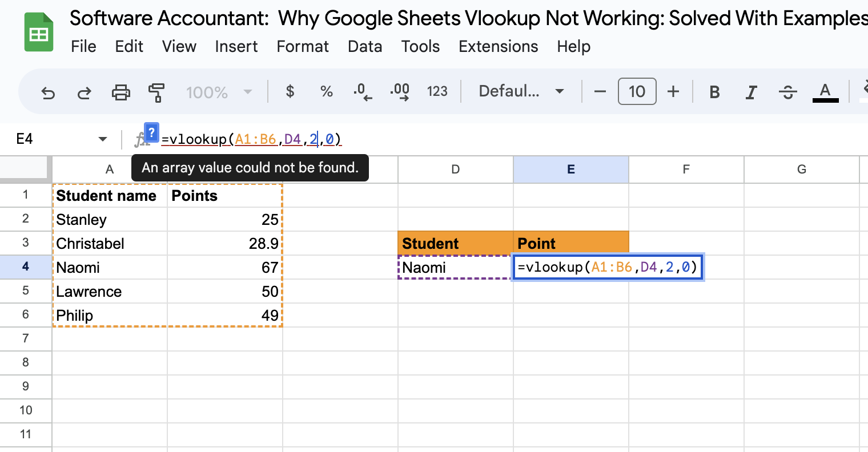
Task: Activate the paint format tool
Action: point(156,92)
